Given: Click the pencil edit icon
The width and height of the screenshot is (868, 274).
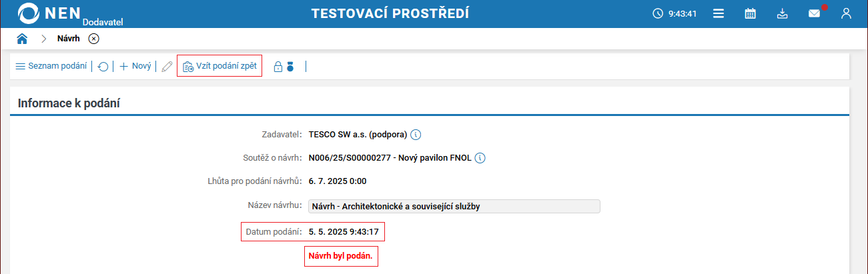Looking at the screenshot, I should (167, 67).
